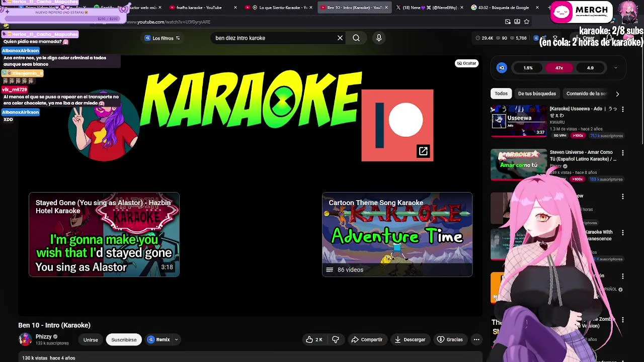
Task: Open options for Steven Universe video
Action: (622, 153)
